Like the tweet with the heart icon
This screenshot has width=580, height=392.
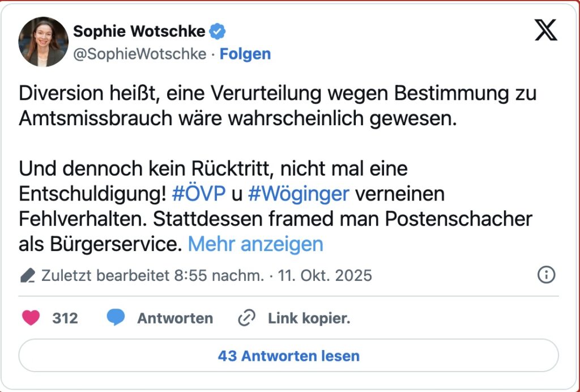[31, 318]
